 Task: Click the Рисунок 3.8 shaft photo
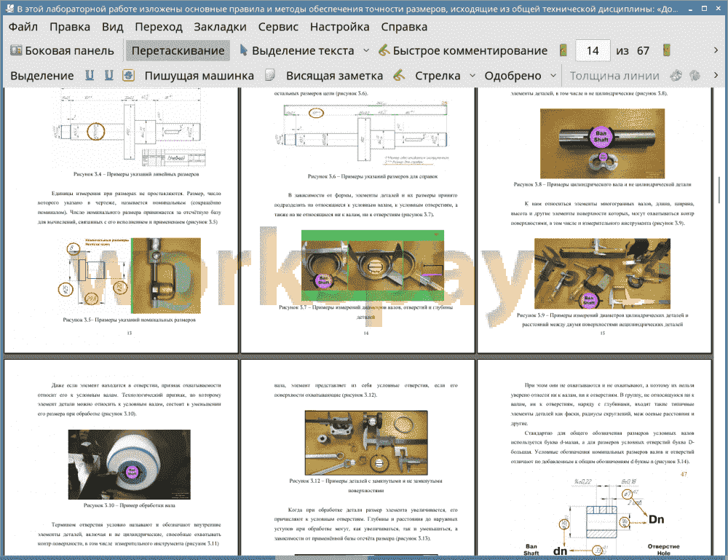point(602,143)
